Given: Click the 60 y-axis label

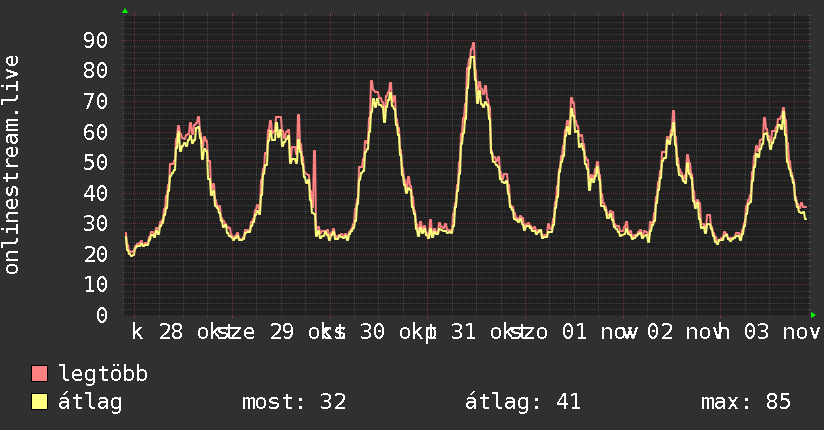Looking at the screenshot, I should click(95, 132).
